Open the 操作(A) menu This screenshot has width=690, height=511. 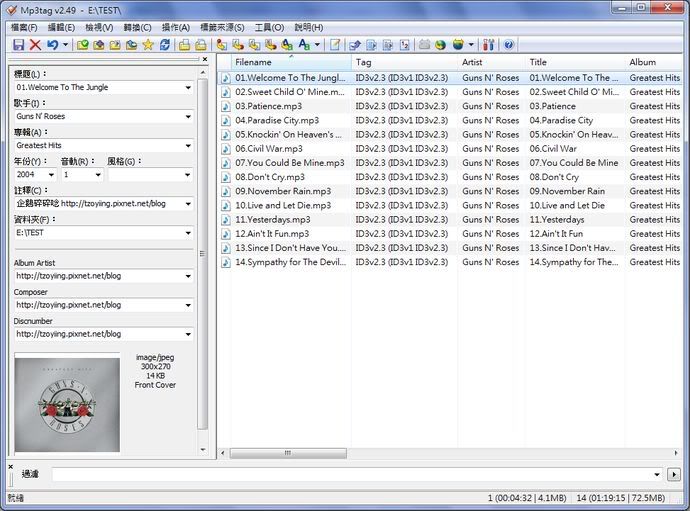click(176, 27)
